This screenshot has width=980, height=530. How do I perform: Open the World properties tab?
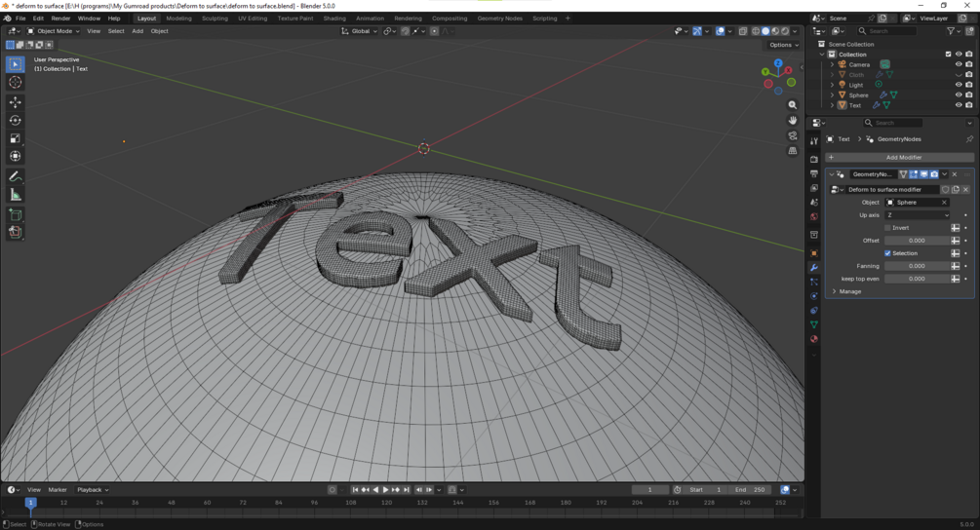pos(814,216)
